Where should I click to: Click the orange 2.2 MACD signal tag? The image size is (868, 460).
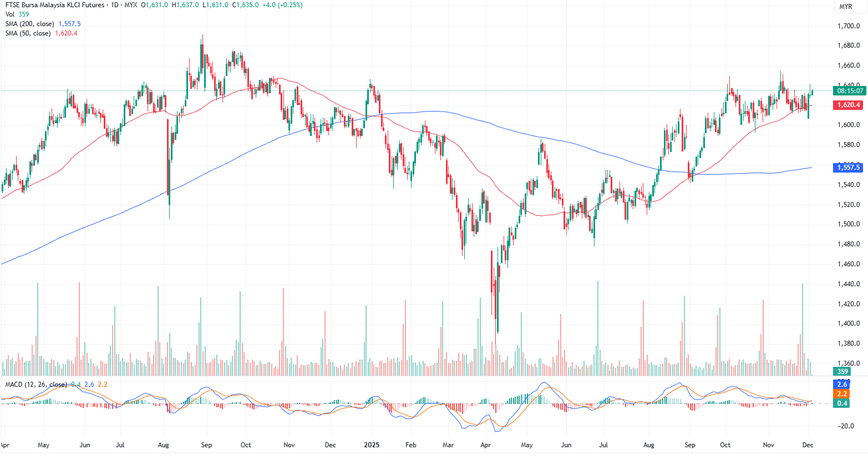[842, 394]
